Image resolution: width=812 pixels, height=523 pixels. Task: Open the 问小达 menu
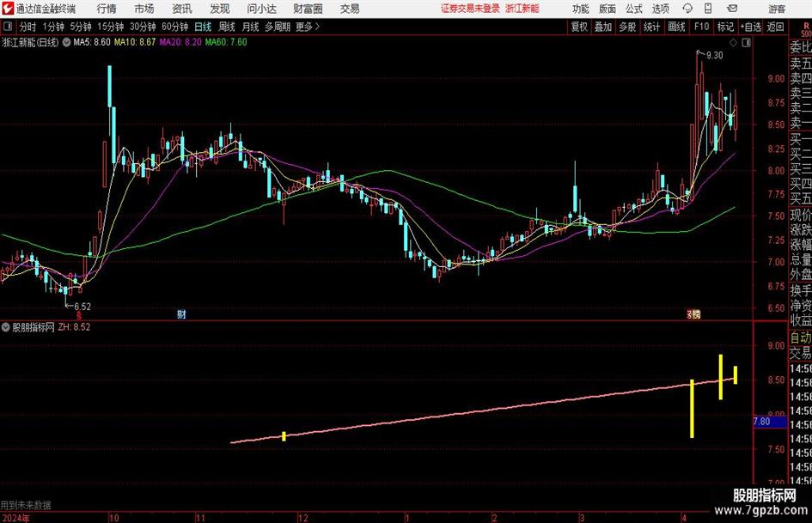(261, 9)
